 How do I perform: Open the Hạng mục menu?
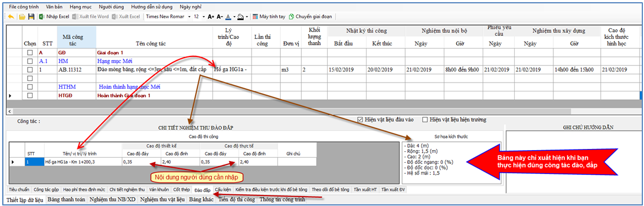point(81,7)
